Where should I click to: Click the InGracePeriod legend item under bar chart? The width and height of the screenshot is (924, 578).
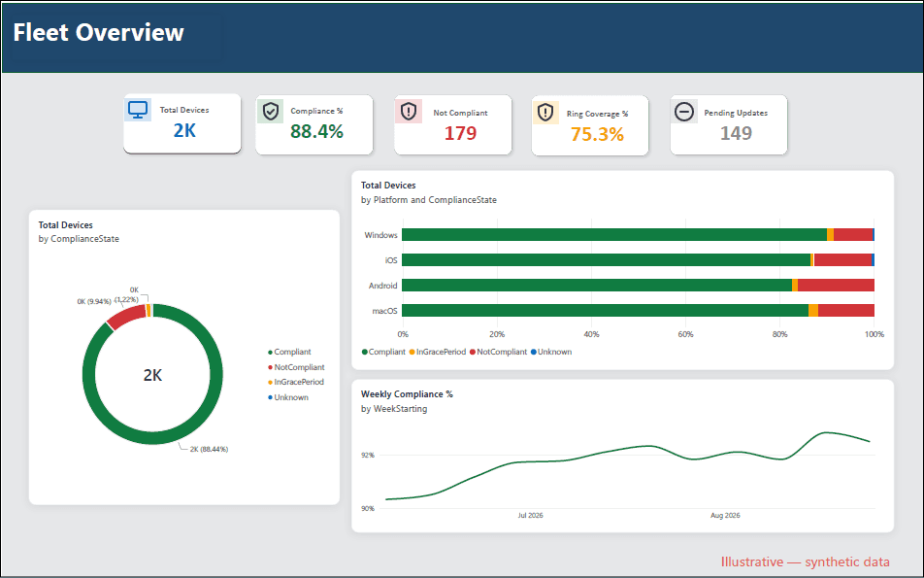pos(437,352)
